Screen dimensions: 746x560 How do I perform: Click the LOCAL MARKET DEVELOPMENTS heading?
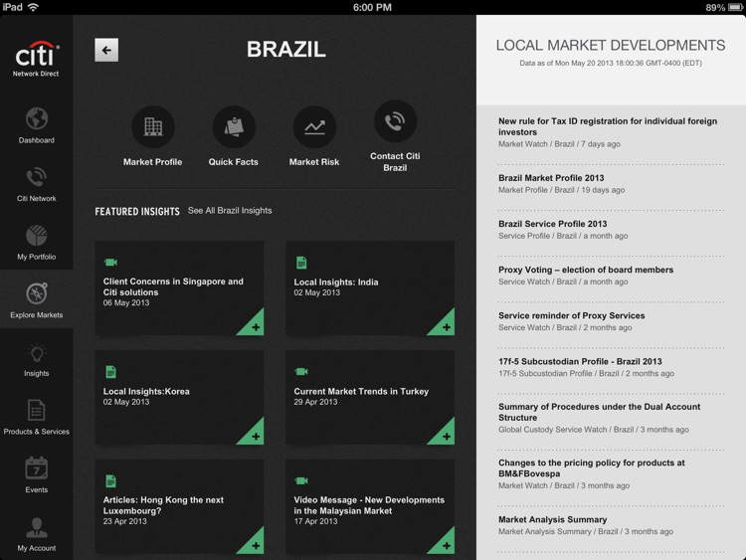click(x=611, y=45)
